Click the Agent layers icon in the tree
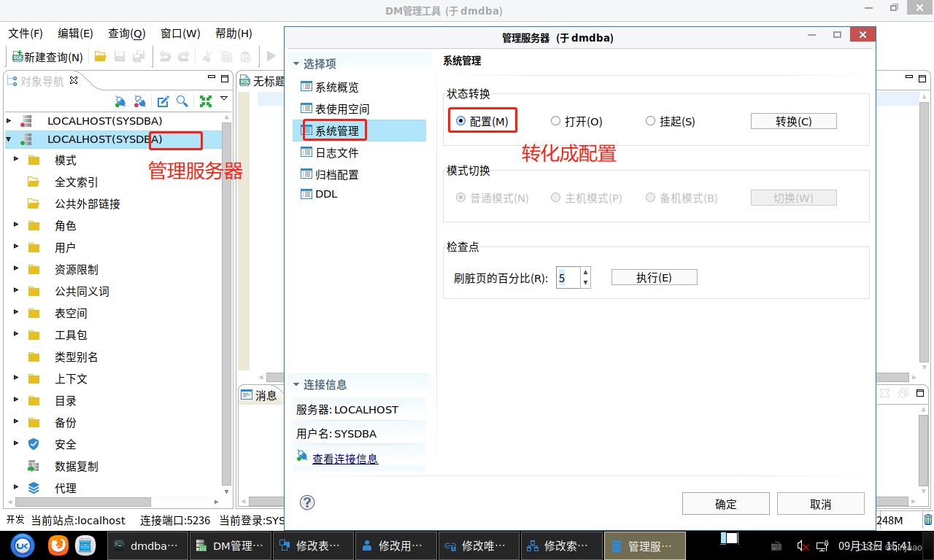Image resolution: width=934 pixels, height=560 pixels. (x=34, y=488)
